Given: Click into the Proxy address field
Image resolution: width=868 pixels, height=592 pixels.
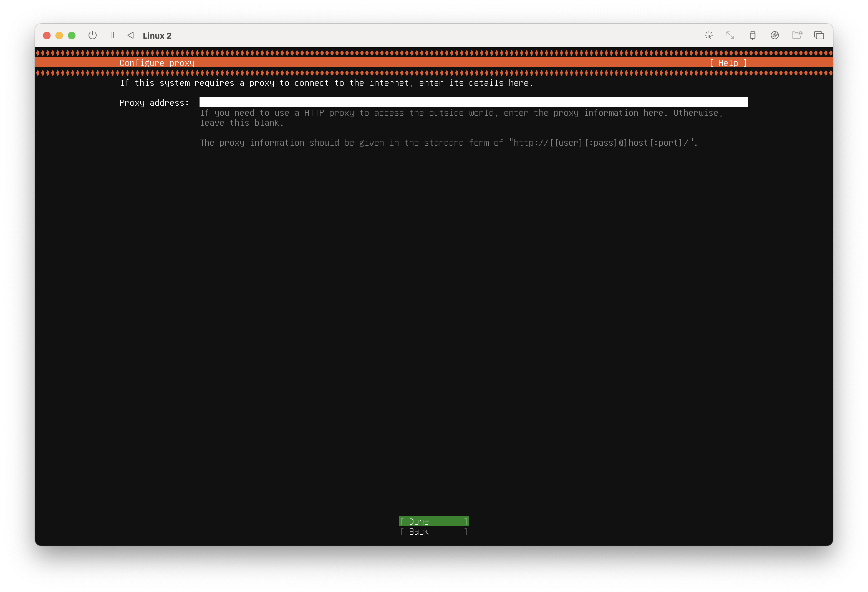Looking at the screenshot, I should coord(473,102).
